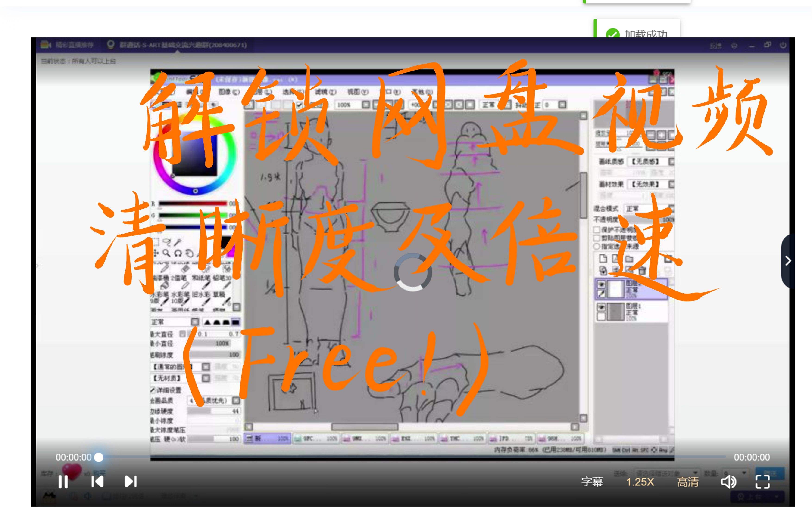The width and height of the screenshot is (812, 507).
Task: Select 指定选取来源 radio option
Action: pyautogui.click(x=597, y=246)
